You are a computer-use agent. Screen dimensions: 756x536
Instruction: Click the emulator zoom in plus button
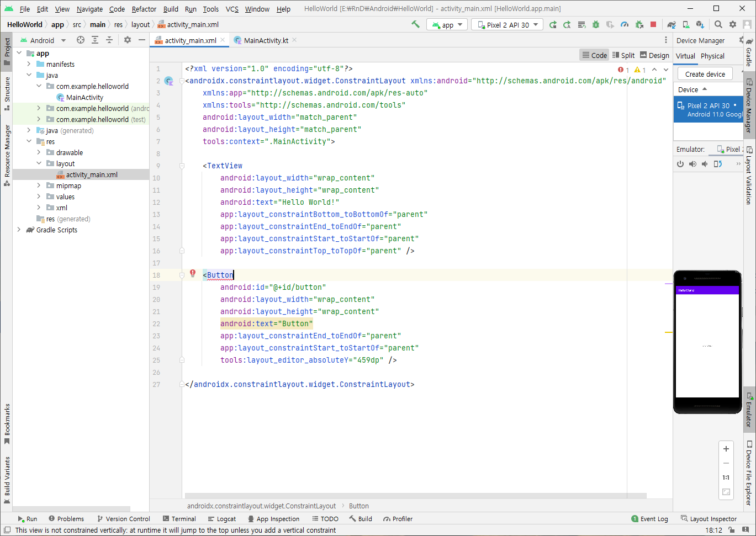726,449
